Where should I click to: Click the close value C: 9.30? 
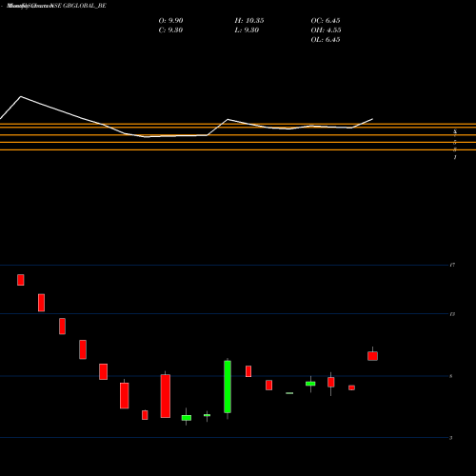click(170, 30)
